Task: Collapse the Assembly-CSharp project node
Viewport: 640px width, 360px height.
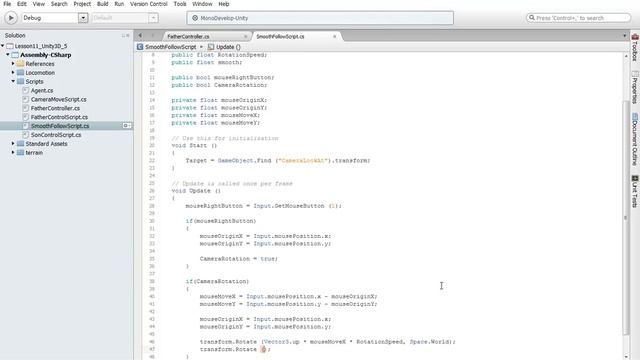Action: [x=8, y=55]
